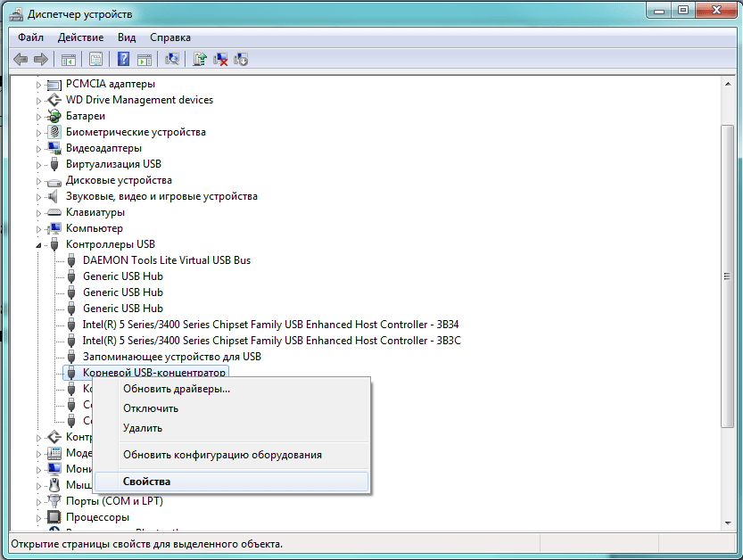Expand the Процессоры node

tap(39, 517)
